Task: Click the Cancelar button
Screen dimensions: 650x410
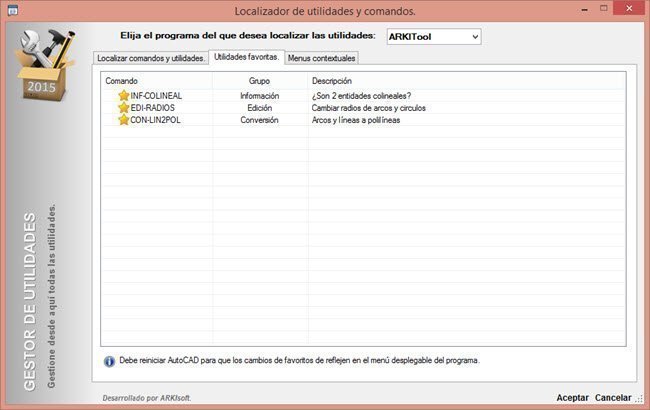Action: 613,398
